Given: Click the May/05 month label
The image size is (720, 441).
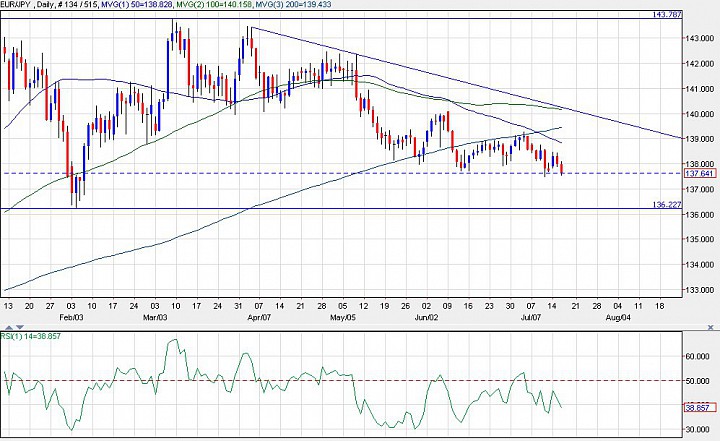Looking at the screenshot, I should coord(343,317).
